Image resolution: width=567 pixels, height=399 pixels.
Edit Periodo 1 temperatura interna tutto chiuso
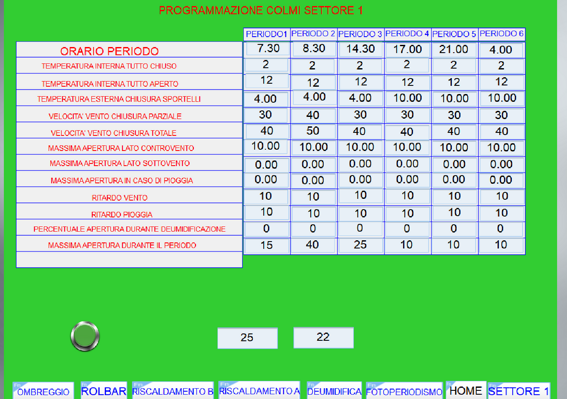(x=267, y=65)
